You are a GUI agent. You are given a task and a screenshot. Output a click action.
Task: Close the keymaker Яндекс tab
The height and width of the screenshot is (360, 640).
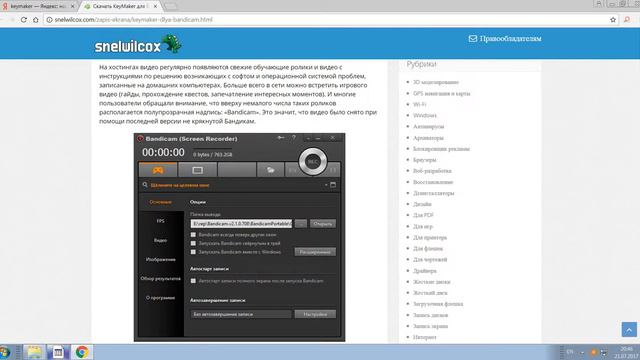click(73, 7)
